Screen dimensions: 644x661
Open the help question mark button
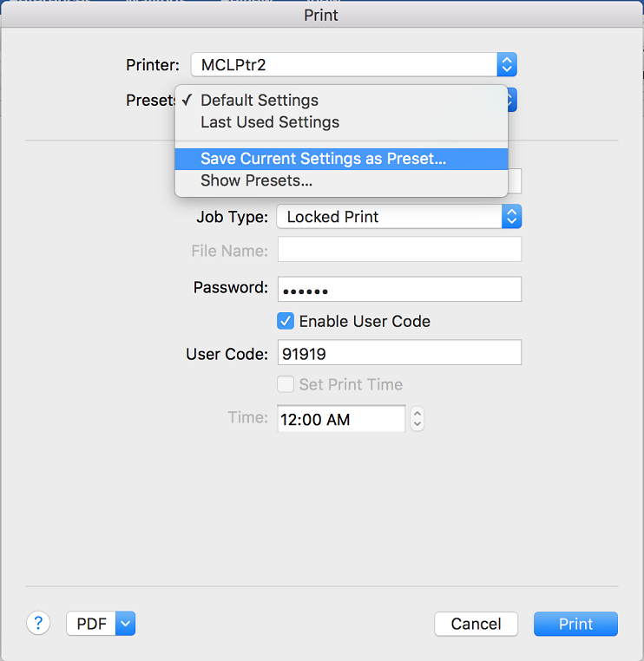[x=38, y=623]
